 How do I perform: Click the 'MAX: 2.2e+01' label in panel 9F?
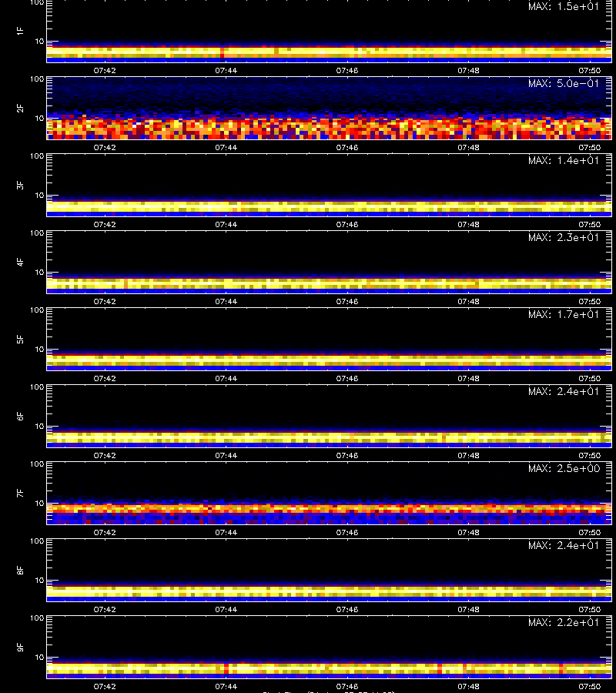(564, 622)
